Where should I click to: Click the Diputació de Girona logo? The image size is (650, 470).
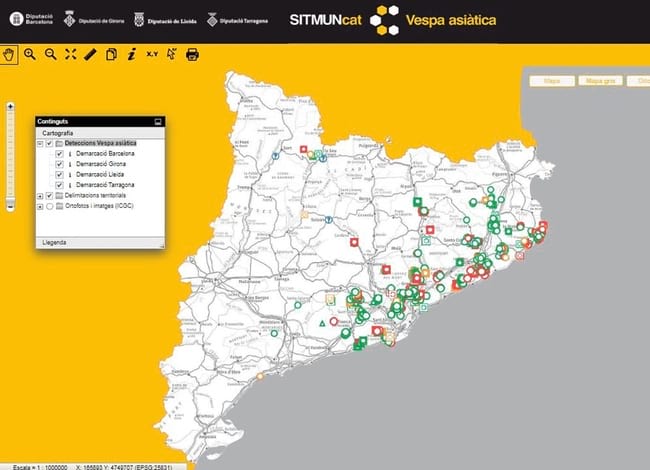94,19
